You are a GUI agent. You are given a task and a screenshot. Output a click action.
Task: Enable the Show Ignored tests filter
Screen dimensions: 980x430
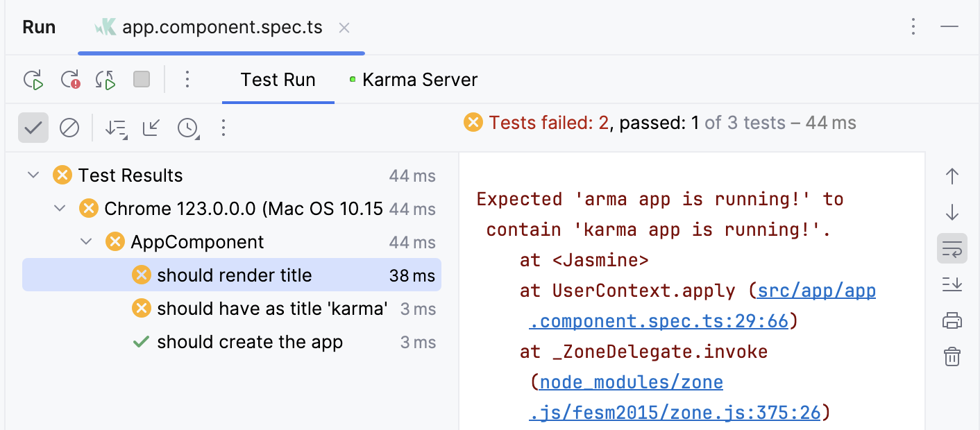(69, 128)
